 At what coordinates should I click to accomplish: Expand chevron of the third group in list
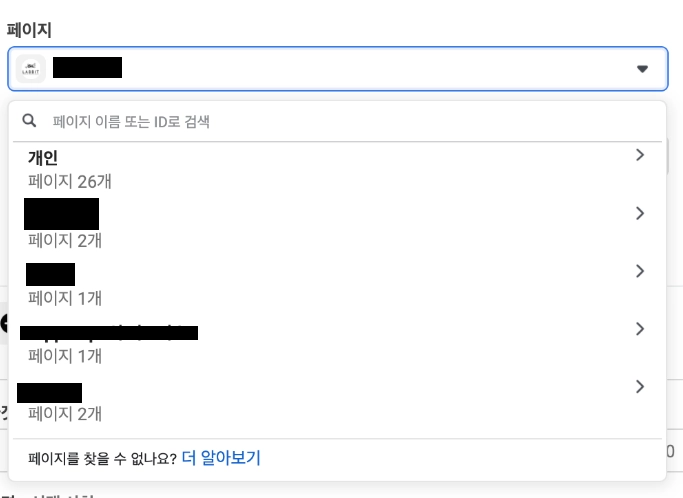[x=640, y=271]
